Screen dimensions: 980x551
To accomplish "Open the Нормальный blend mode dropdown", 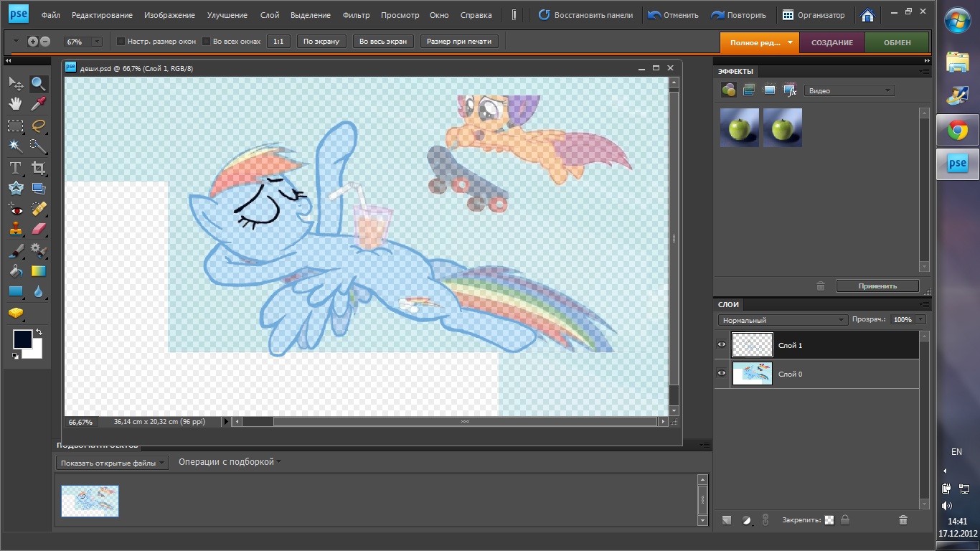I will pos(783,320).
